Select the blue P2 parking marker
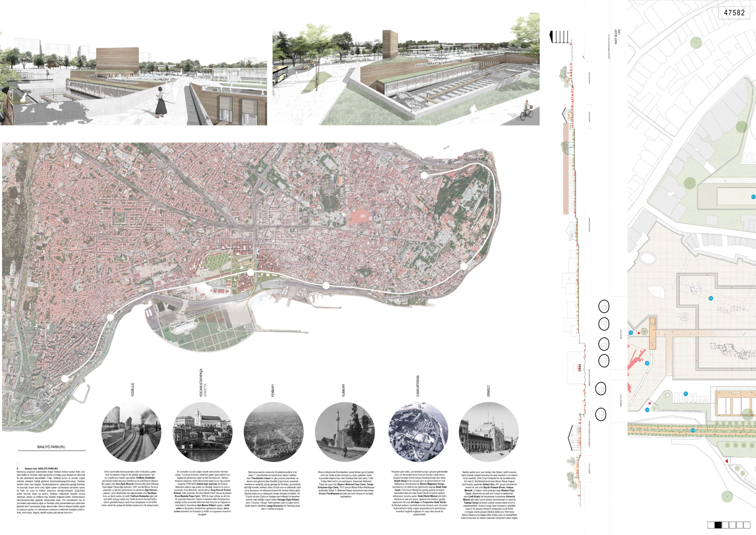The image size is (756, 535). coord(685,394)
